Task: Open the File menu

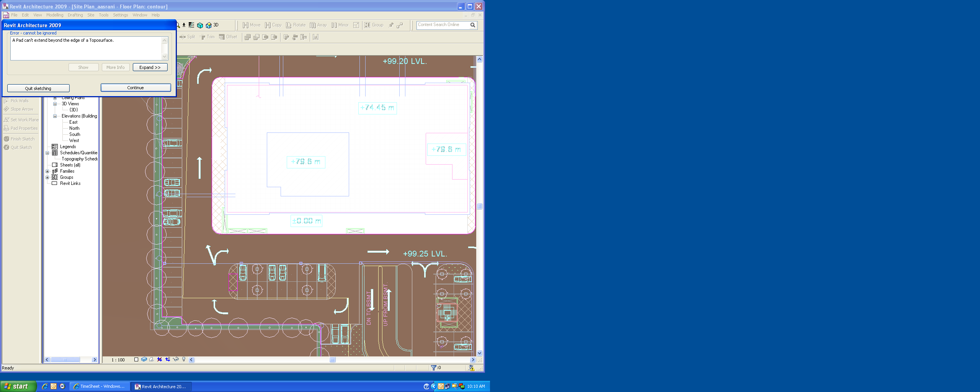Action: coord(14,15)
